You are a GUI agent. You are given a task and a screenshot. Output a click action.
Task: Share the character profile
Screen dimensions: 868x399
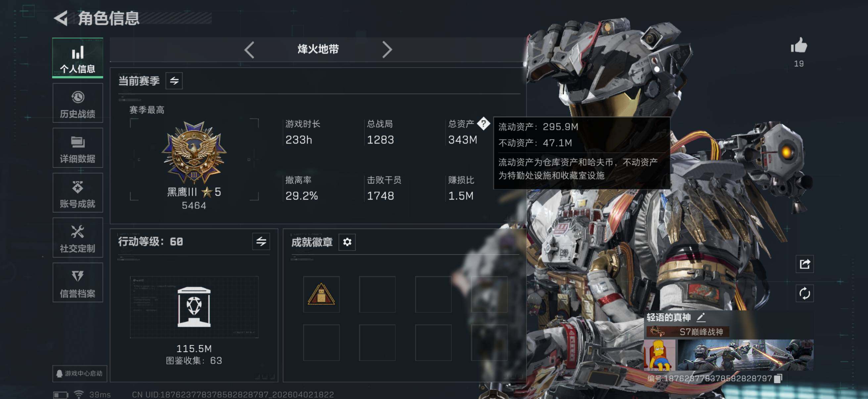point(805,264)
